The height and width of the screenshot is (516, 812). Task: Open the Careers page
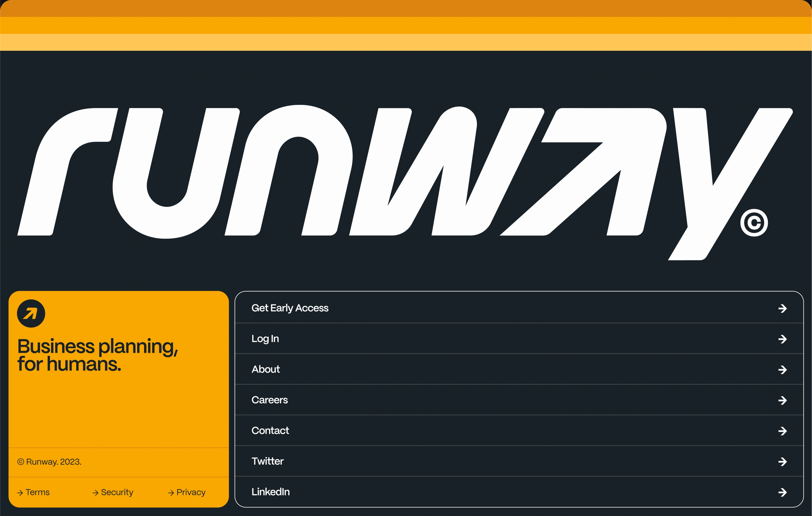click(270, 400)
